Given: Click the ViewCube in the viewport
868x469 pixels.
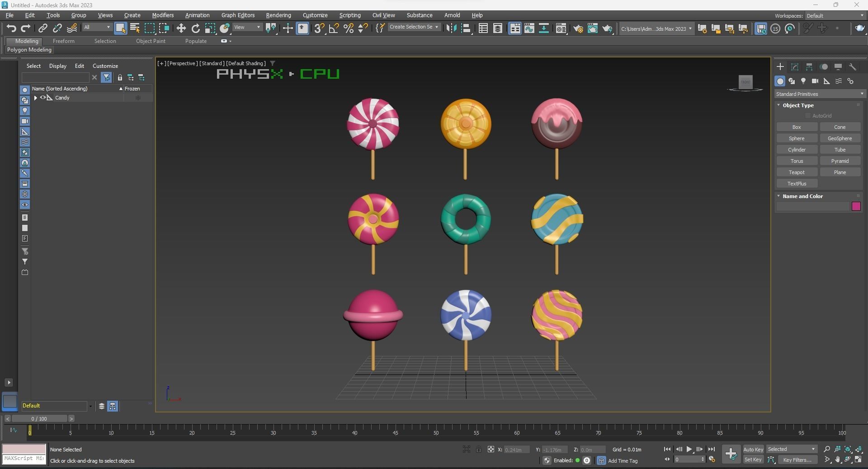Looking at the screenshot, I should coord(745,82).
